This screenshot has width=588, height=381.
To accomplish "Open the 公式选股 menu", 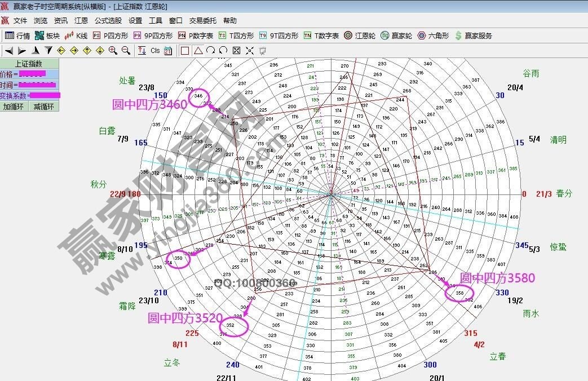I will tap(108, 21).
